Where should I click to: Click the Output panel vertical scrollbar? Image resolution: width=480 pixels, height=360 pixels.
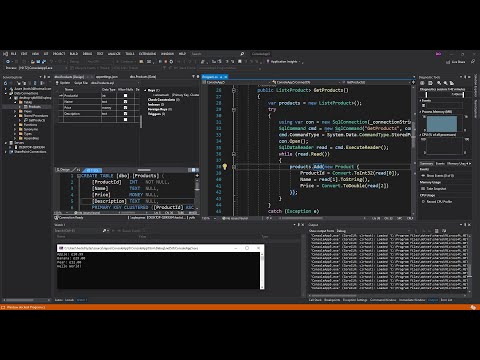pos(470,263)
